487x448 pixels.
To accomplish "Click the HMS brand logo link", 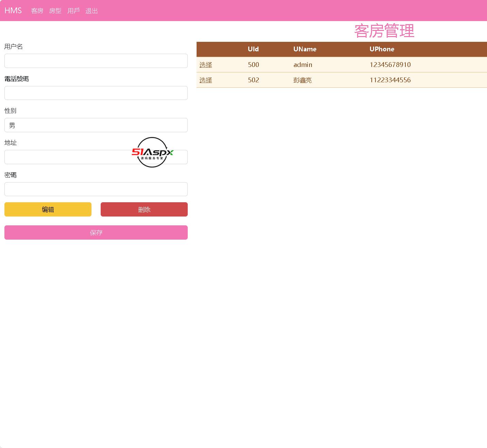I will [x=13, y=11].
